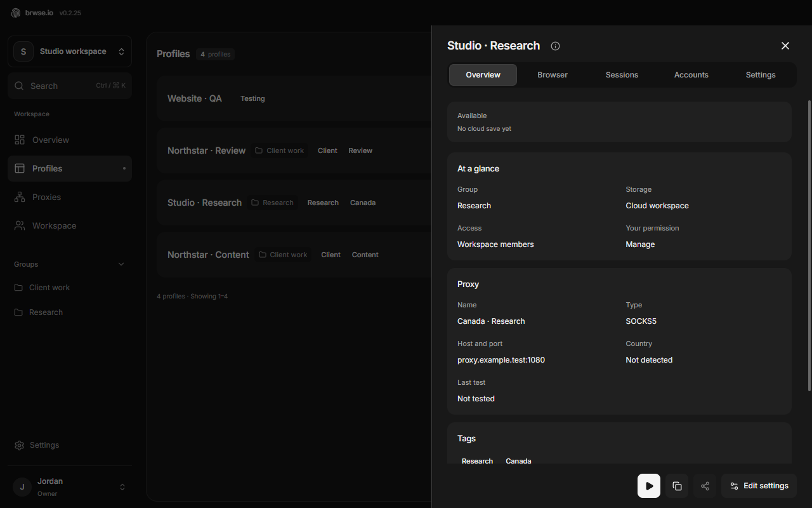
Task: Duplicate the profile using the copy icon
Action: pyautogui.click(x=677, y=486)
